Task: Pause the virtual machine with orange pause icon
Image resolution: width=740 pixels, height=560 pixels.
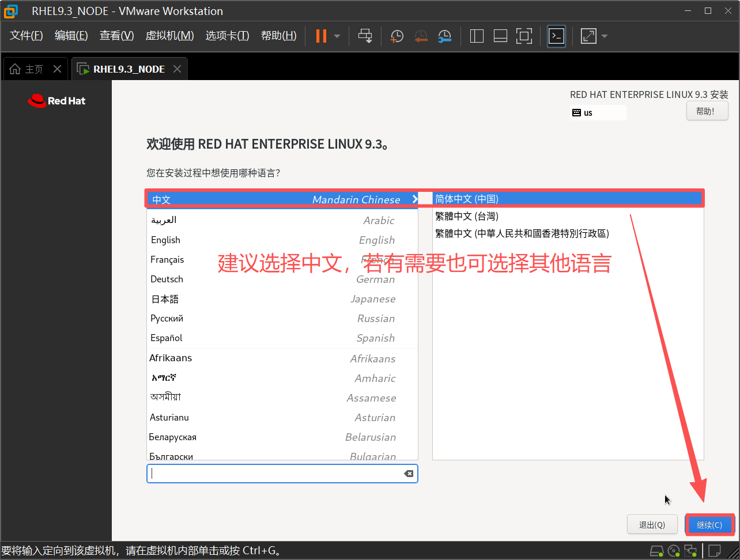Action: (321, 36)
